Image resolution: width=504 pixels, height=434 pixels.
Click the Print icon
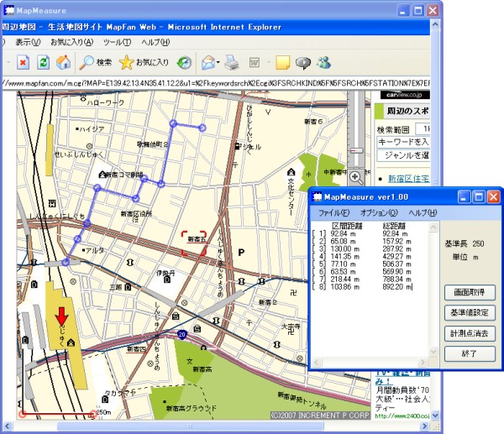(x=232, y=62)
